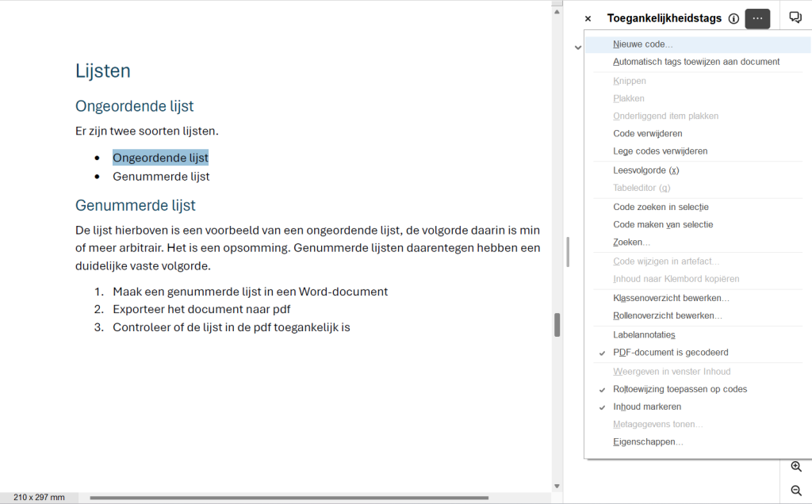Open the three-dots options menu button
This screenshot has width=812, height=504.
click(757, 19)
